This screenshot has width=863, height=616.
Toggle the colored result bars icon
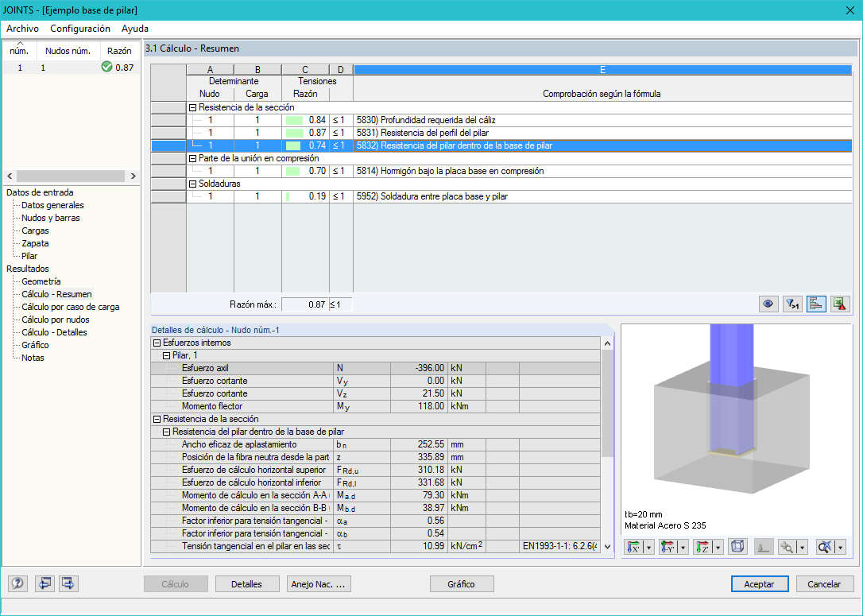[x=815, y=304]
